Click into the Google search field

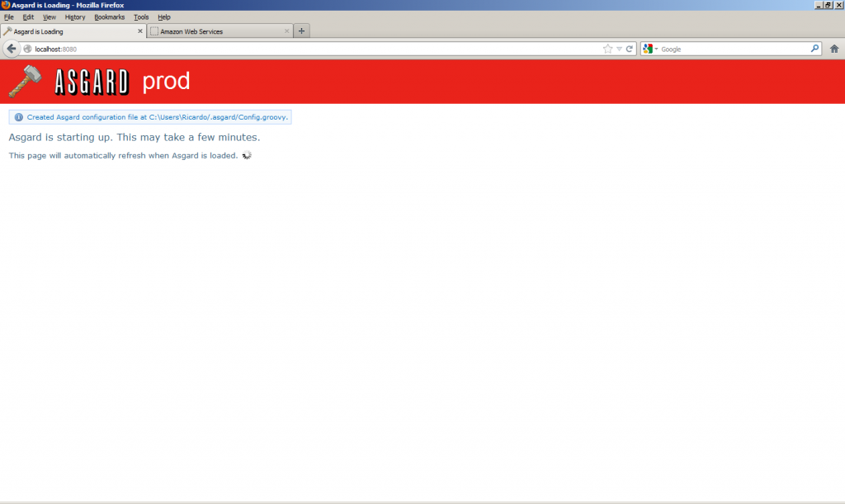point(733,49)
